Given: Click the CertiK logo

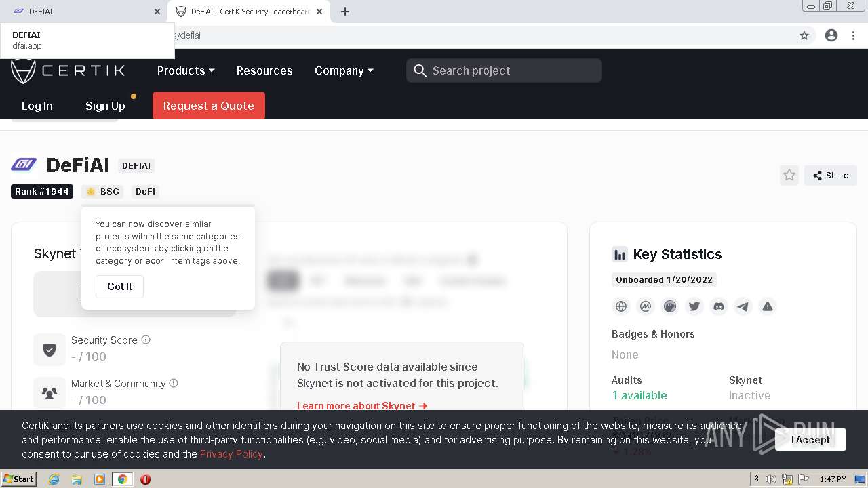Looking at the screenshot, I should (68, 70).
